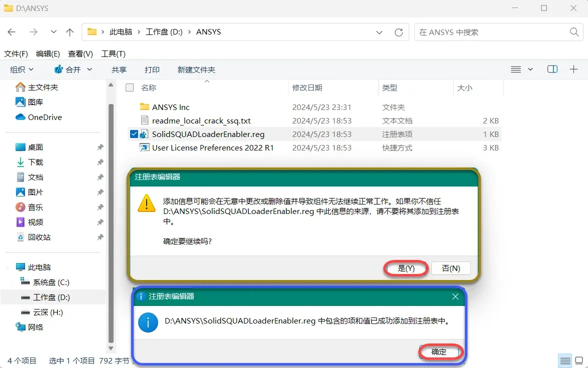Open the 查看(V) menu
Viewport: 588px width, 368px height.
[80, 54]
